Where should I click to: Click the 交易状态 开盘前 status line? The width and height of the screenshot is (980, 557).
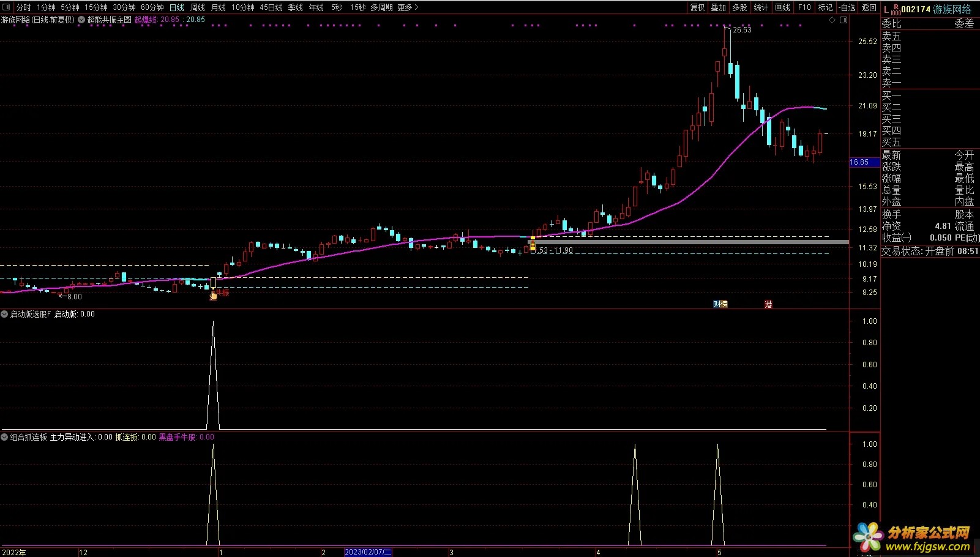point(929,251)
